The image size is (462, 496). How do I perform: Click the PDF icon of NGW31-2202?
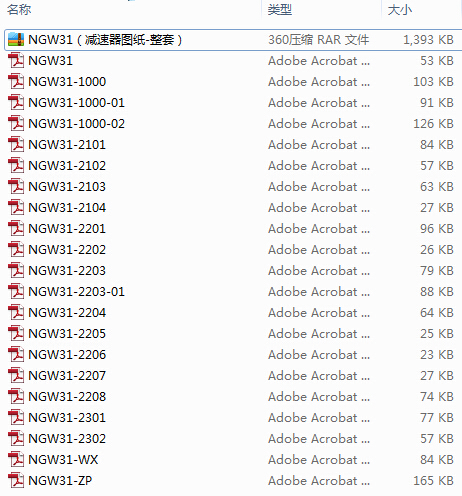click(16, 249)
